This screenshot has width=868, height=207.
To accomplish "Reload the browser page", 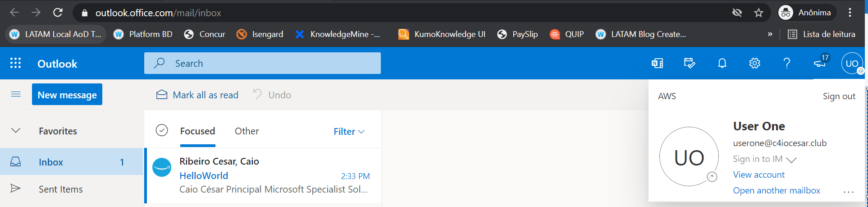I will point(58,13).
